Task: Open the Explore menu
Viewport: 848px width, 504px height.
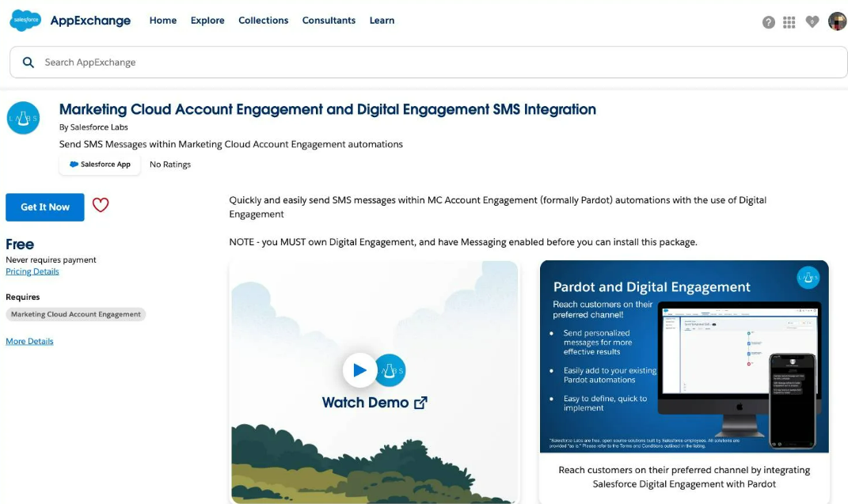Action: (207, 21)
